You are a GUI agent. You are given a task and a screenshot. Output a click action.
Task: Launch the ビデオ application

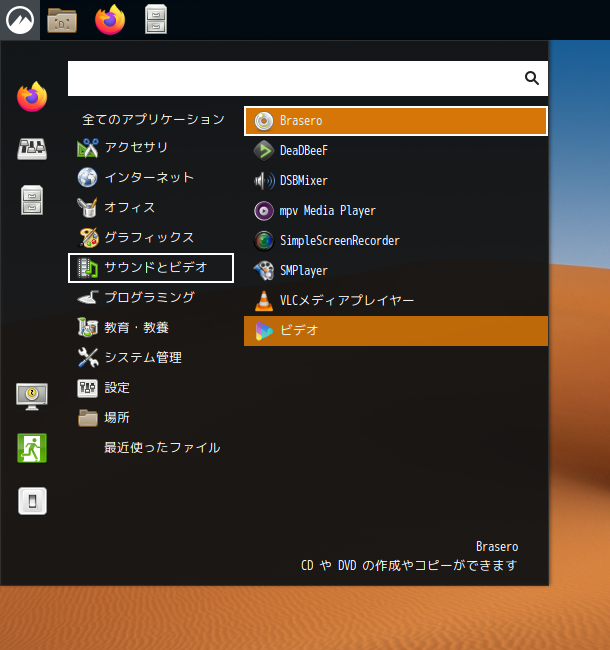[396, 331]
